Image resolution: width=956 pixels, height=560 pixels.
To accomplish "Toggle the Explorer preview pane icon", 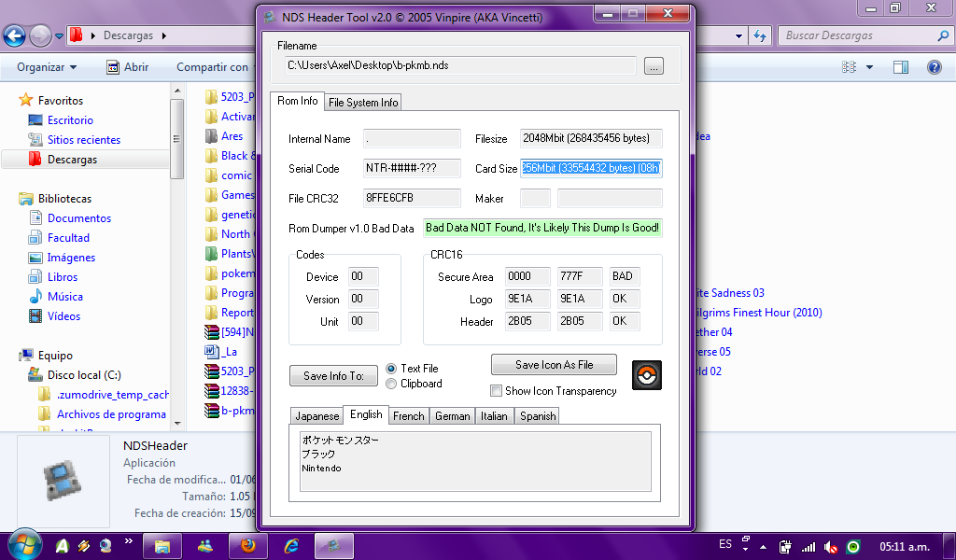I will pos(901,67).
